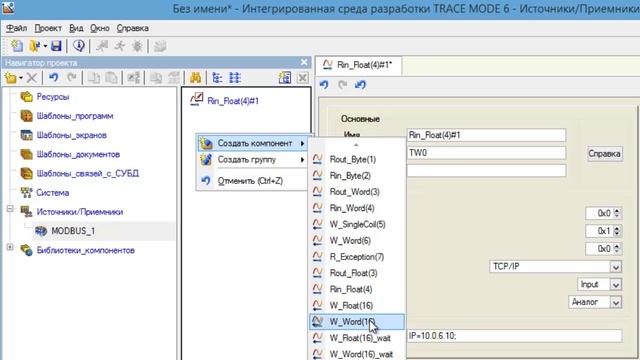Screen dimensions: 640x360
Task: Choose Rin_Word(4) from component submenu
Action: [x=357, y=208]
